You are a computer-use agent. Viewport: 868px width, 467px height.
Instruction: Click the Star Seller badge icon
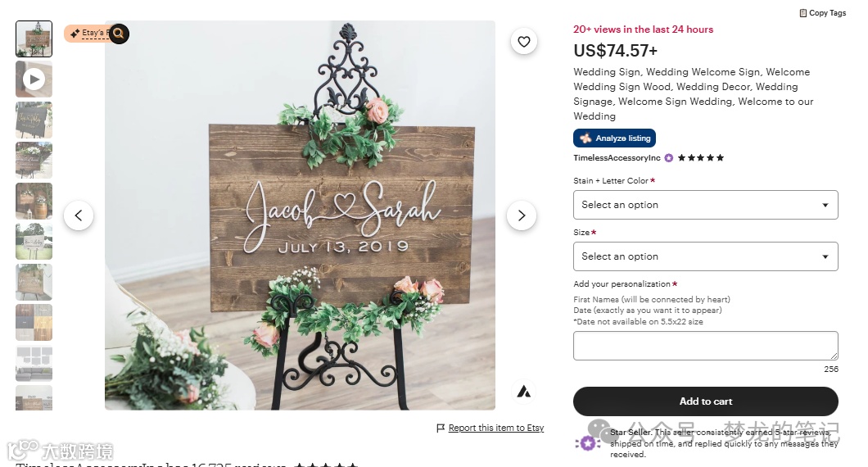coord(587,443)
